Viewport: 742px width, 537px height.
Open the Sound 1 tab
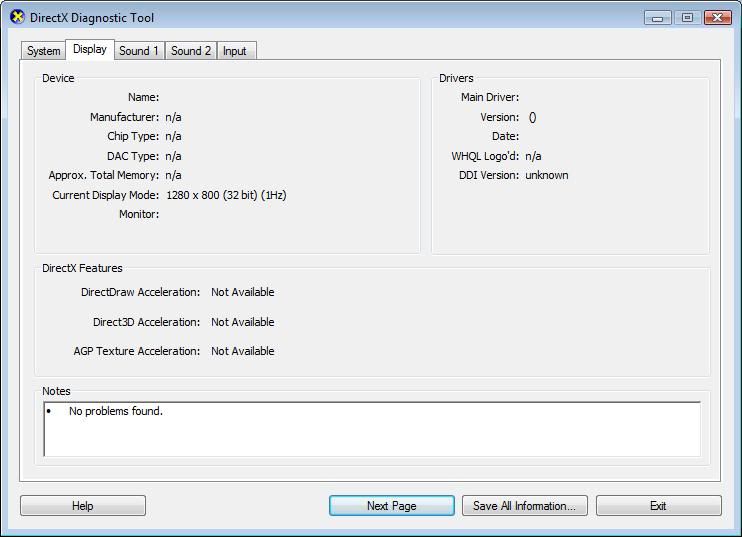139,51
